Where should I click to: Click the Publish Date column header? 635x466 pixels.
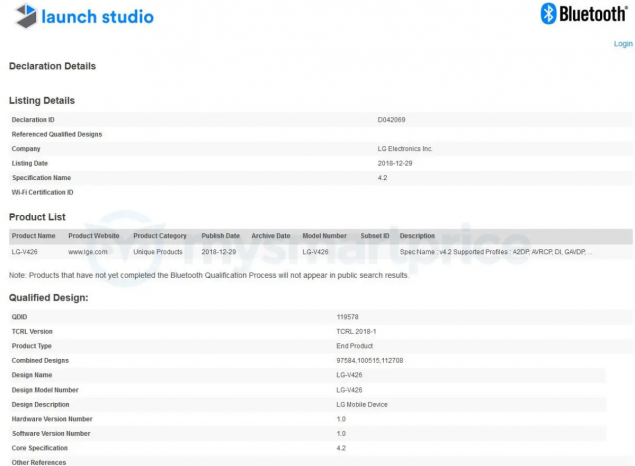click(220, 236)
